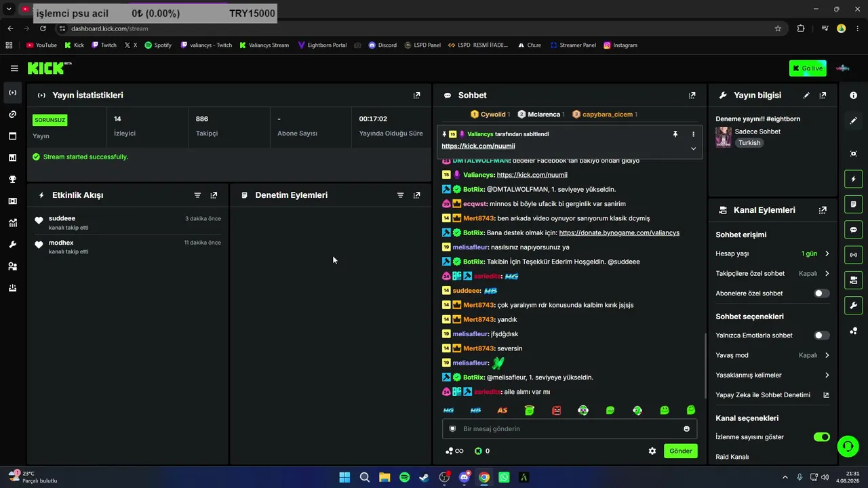Toggle Yalnızca Emotlarla sohbet switch

821,335
